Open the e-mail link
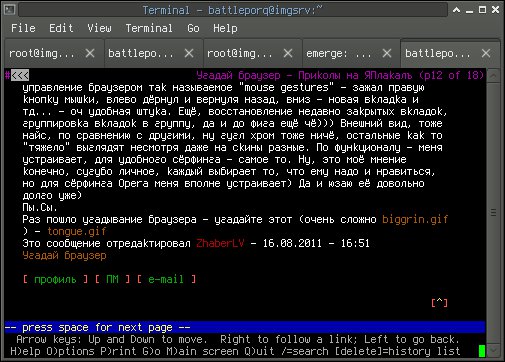Screen dimensions: 505x362 tap(166, 279)
